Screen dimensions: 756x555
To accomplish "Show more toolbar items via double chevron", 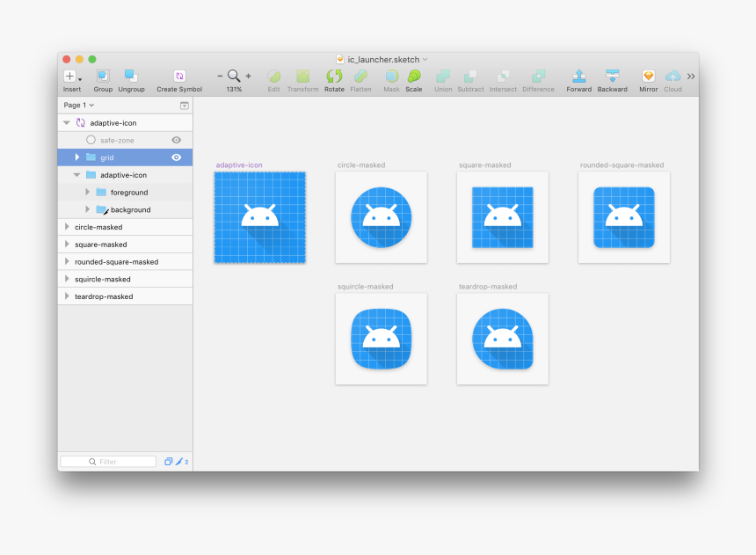I will 691,77.
